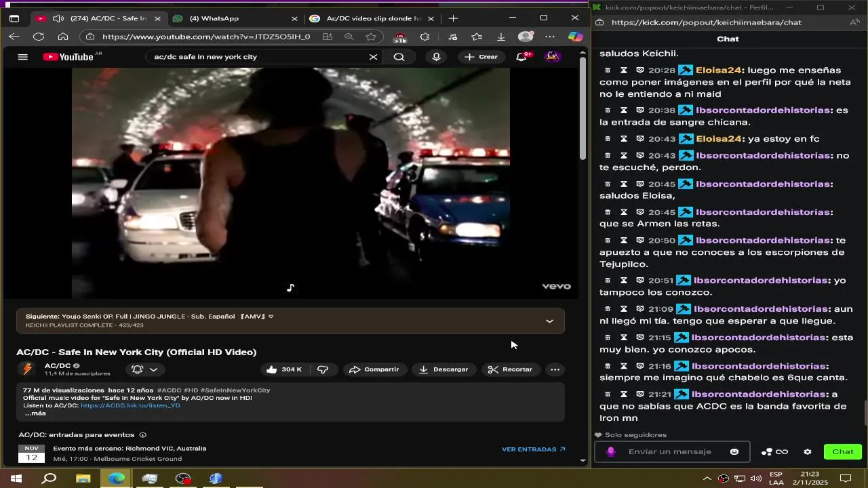The width and height of the screenshot is (868, 488).
Task: Add this page to Edge favorites
Action: pos(371,37)
